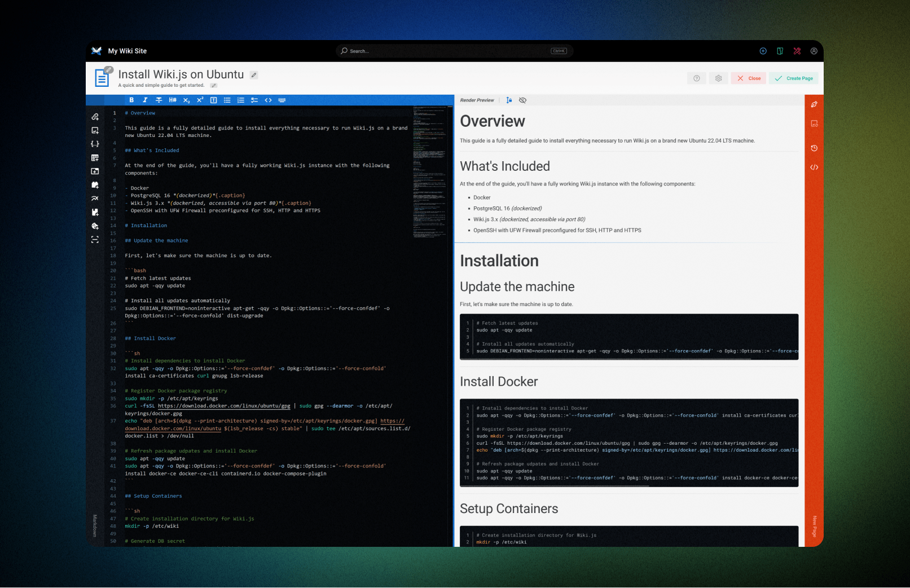Click line number 25 in the editor gutter
The height and width of the screenshot is (588, 910).
(x=113, y=308)
